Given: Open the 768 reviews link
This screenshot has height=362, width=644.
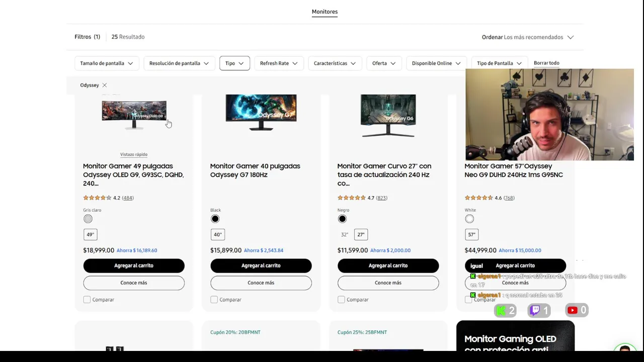Looking at the screenshot, I should [509, 198].
